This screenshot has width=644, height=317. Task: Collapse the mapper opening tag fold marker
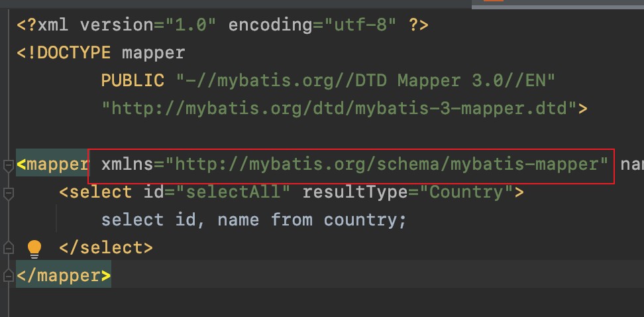click(9, 166)
